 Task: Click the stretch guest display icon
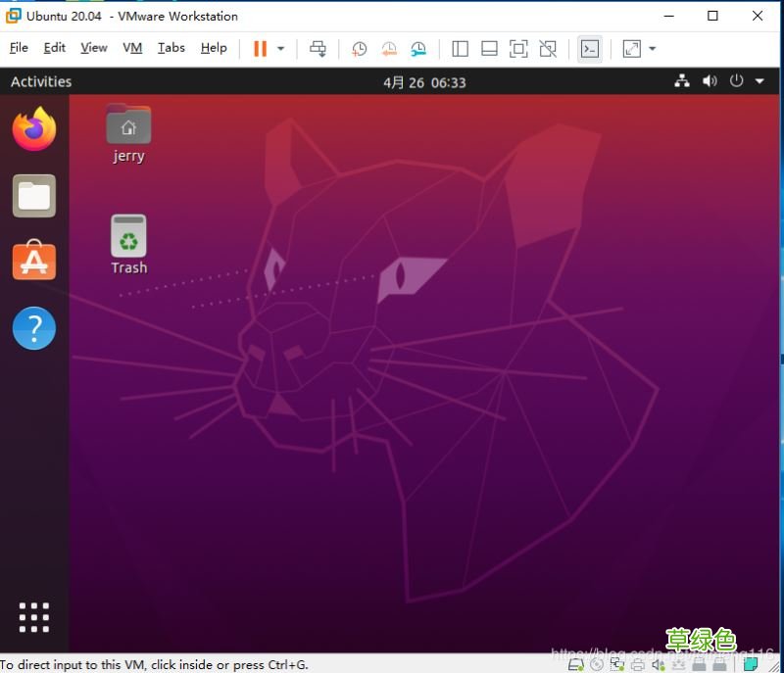click(631, 48)
